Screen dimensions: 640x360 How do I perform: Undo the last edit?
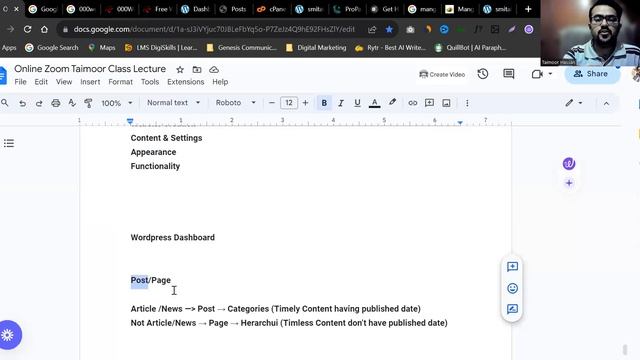point(22,103)
